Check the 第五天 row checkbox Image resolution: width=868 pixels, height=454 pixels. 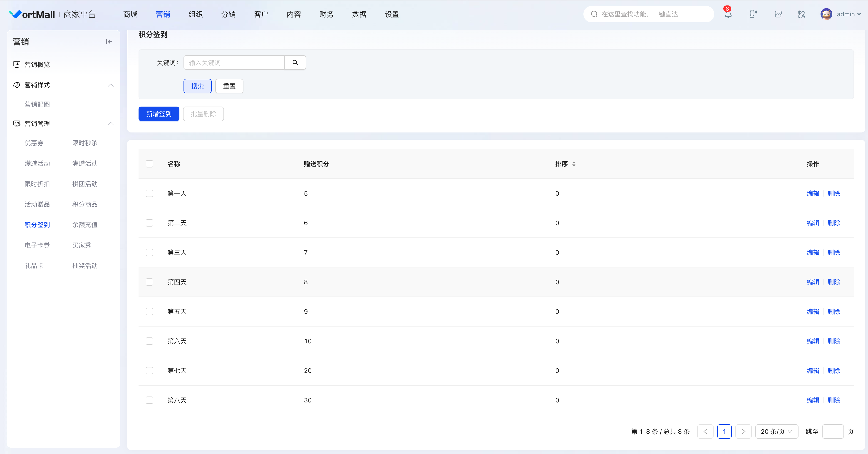[149, 312]
